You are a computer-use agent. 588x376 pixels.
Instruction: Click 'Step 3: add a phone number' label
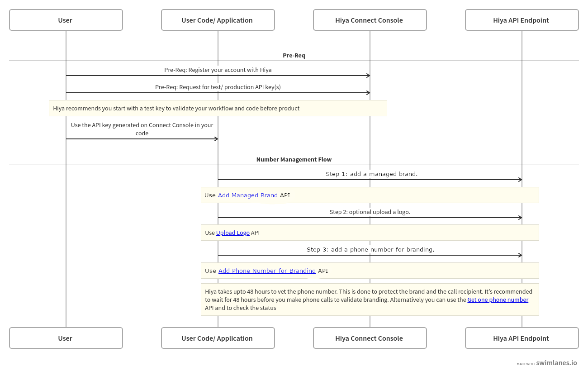[x=370, y=250]
